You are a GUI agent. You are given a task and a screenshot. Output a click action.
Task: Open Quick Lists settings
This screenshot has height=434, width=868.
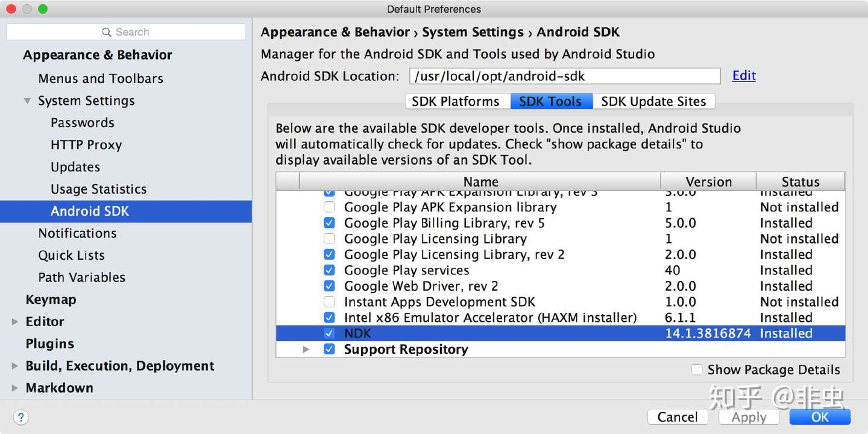(x=71, y=256)
